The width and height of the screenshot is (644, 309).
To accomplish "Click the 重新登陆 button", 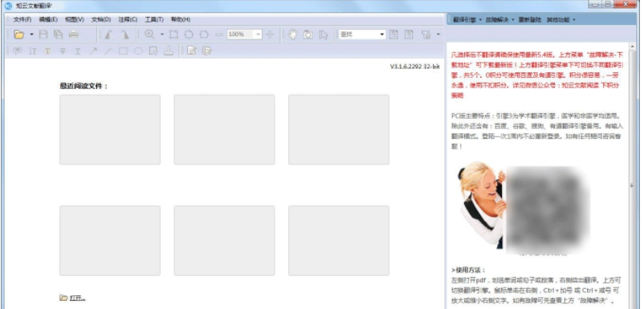I will pyautogui.click(x=530, y=20).
